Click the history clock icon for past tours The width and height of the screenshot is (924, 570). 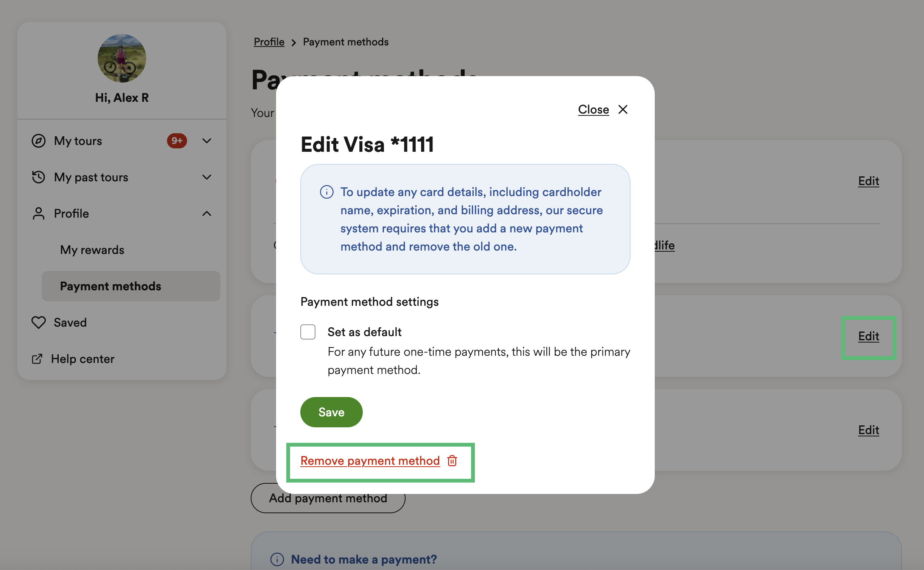pos(39,177)
